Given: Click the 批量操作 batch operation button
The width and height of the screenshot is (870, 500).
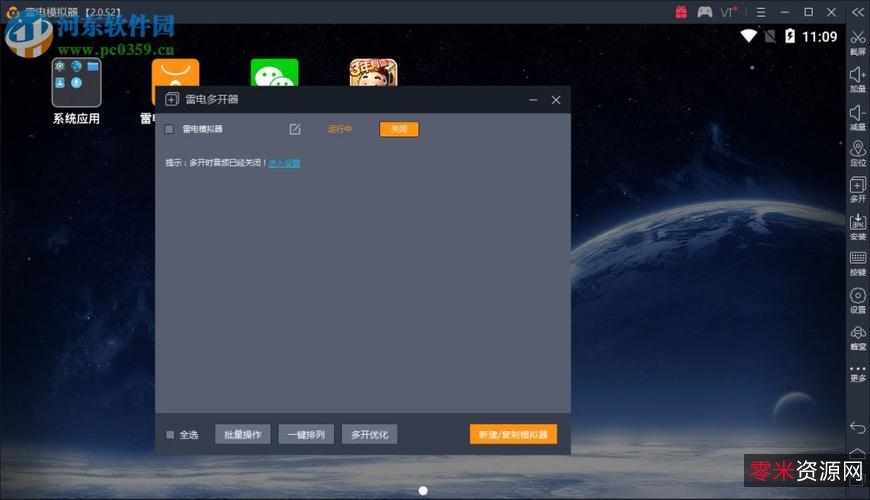Looking at the screenshot, I should coord(242,435).
